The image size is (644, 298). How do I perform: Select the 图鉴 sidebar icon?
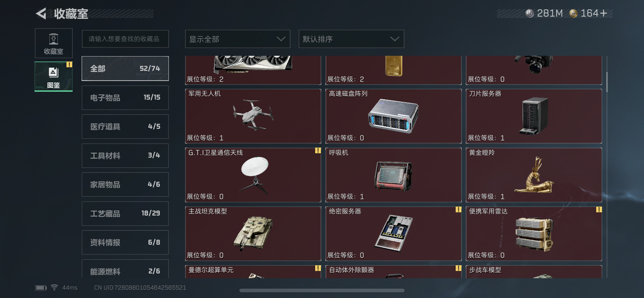(x=54, y=76)
